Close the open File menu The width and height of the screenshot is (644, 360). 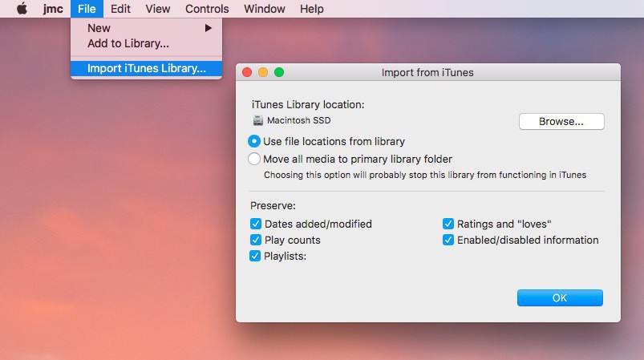coord(87,9)
